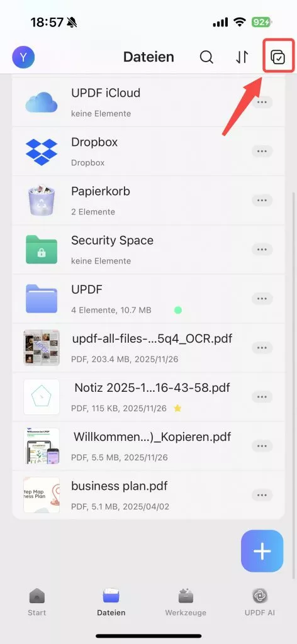This screenshot has height=644, width=297.
Task: Expand options menu for UPDF iCloud
Action: click(262, 103)
